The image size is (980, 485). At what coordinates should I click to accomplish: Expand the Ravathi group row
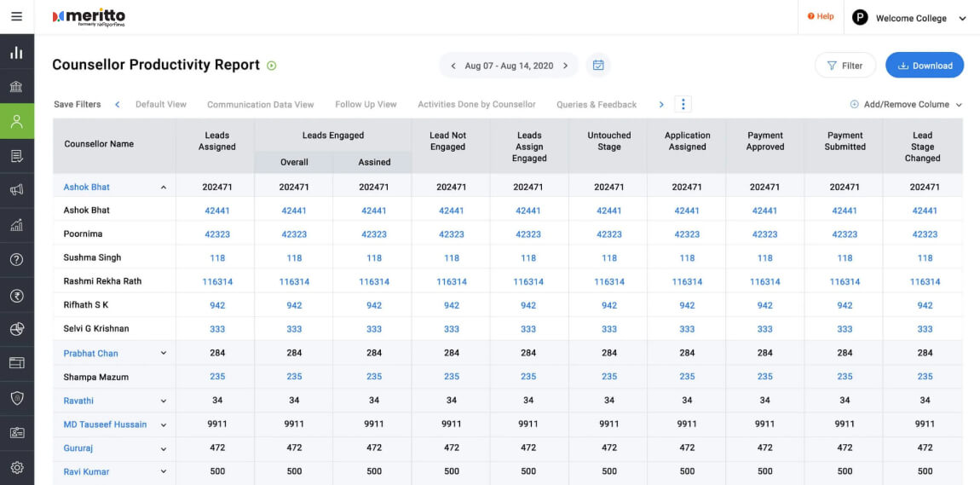pyautogui.click(x=164, y=401)
